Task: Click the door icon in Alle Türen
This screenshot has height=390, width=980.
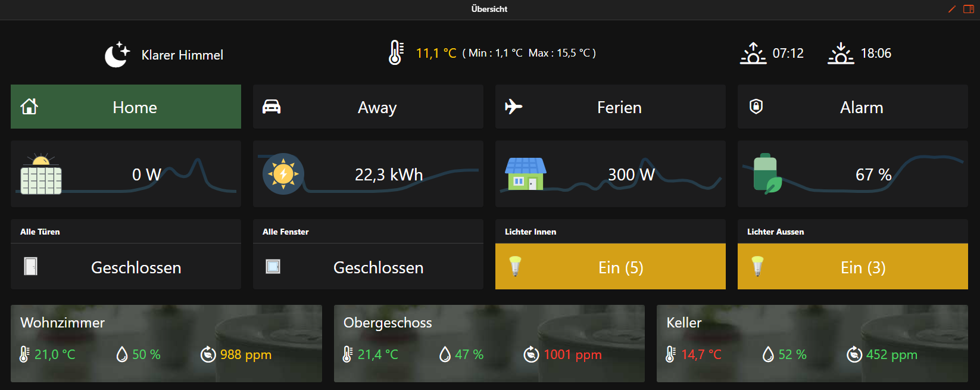Action: tap(31, 266)
